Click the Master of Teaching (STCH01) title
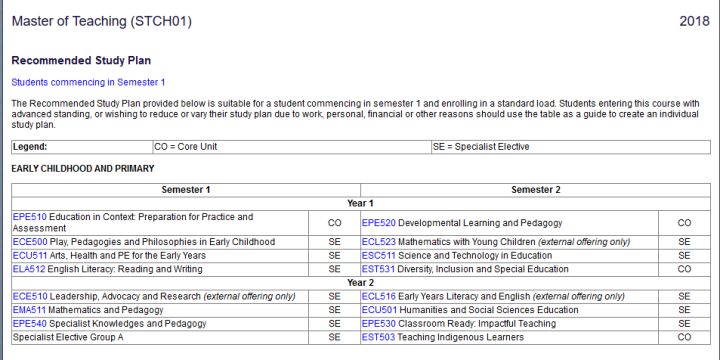Screen dimensions: 720x360 tap(101, 22)
